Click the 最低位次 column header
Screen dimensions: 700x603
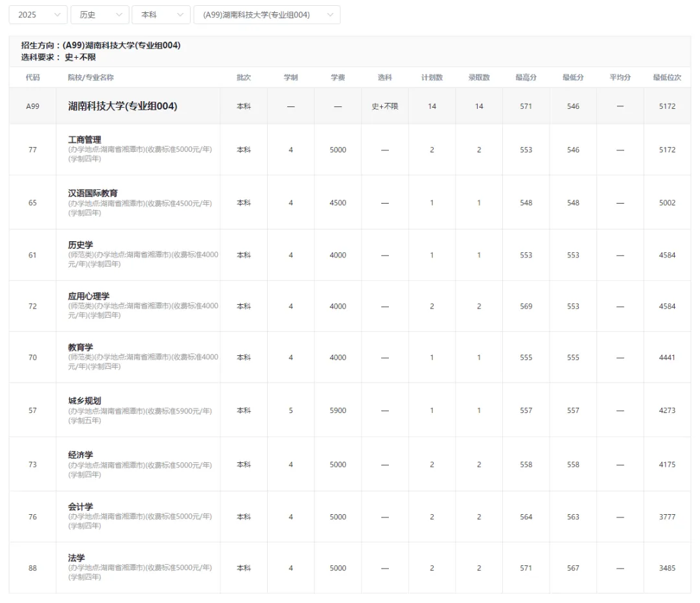(667, 77)
